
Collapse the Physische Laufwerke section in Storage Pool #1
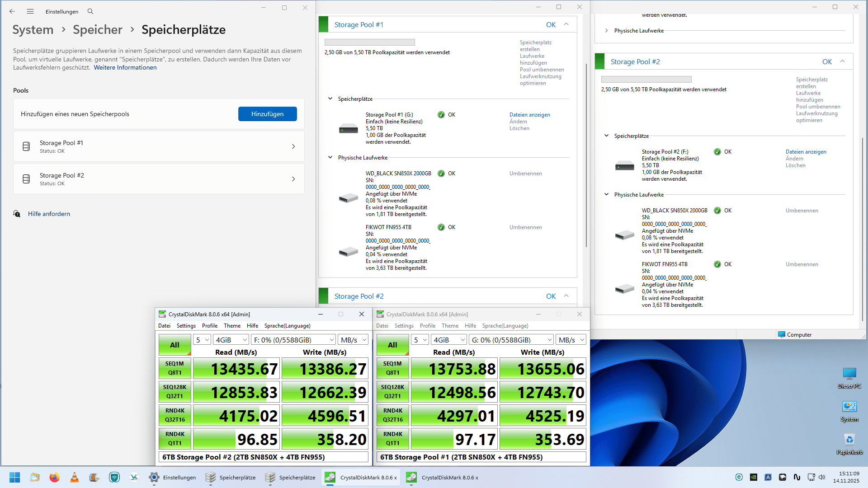click(x=330, y=158)
